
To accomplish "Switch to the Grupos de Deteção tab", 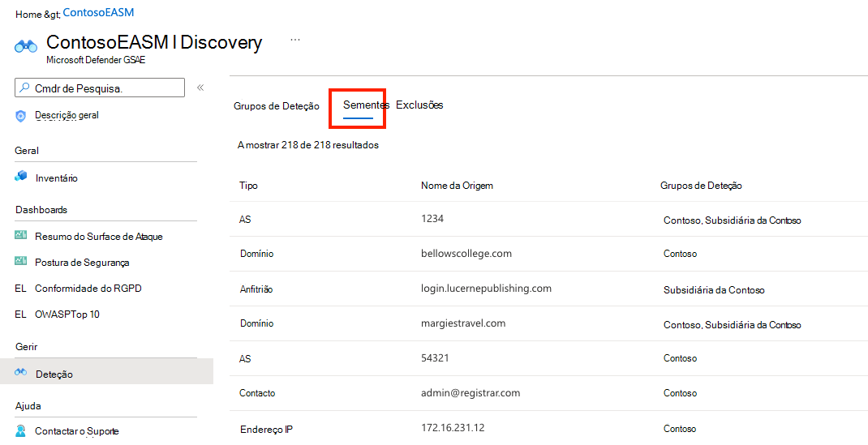I will [x=277, y=106].
